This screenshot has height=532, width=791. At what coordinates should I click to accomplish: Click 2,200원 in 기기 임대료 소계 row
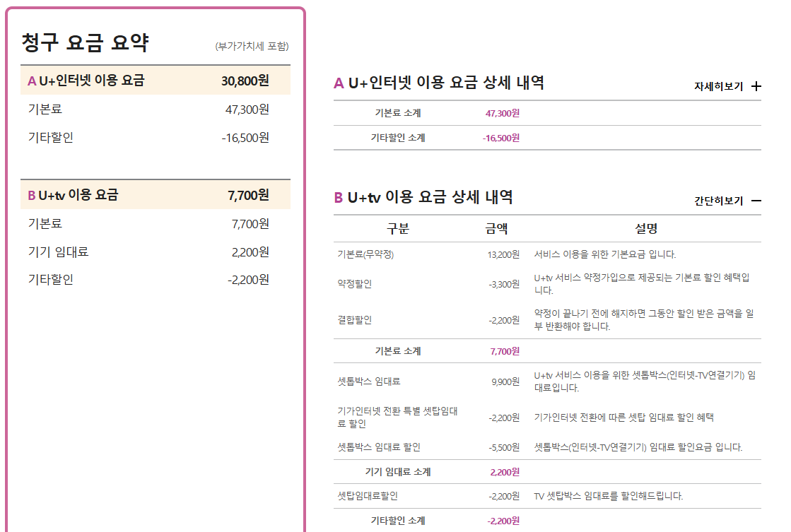505,473
